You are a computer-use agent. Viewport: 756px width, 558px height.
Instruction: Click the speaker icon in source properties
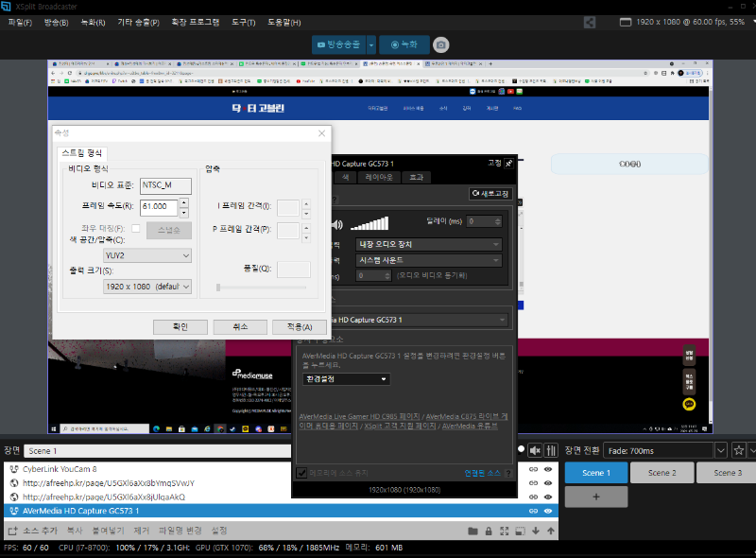pyautogui.click(x=337, y=224)
